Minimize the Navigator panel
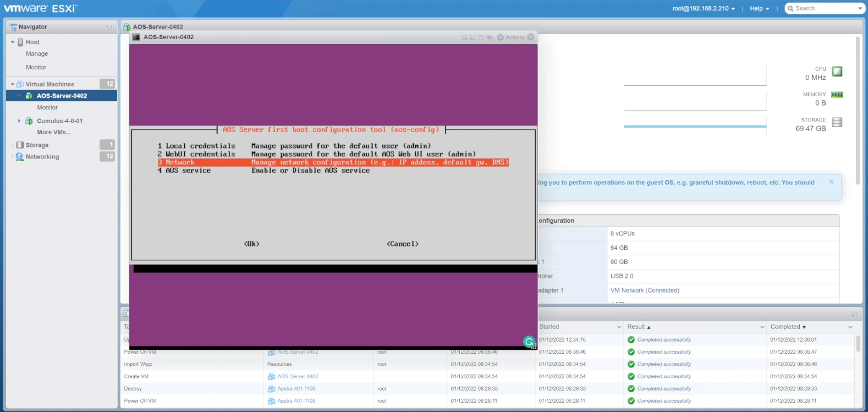 tap(109, 27)
